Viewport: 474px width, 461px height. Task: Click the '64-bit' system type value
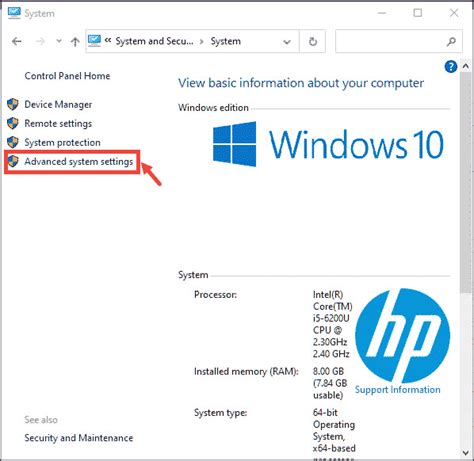325,413
